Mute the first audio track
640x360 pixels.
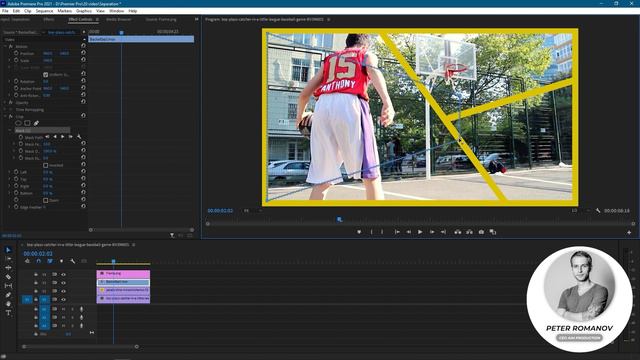(x=63, y=309)
